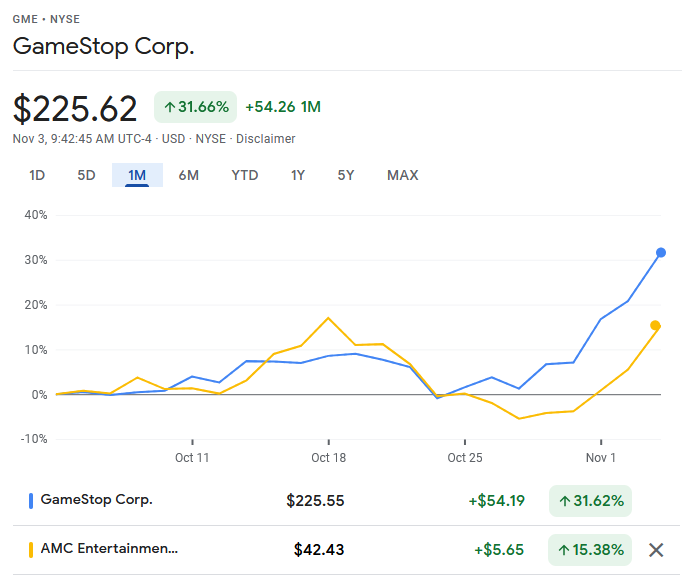Click the 15.38% AMC percentage badge
This screenshot has width=682, height=578.
pyautogui.click(x=590, y=550)
